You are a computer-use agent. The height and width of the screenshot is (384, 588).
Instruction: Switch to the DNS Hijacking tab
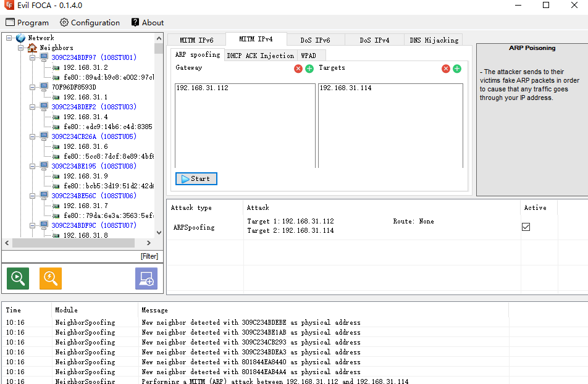point(434,40)
